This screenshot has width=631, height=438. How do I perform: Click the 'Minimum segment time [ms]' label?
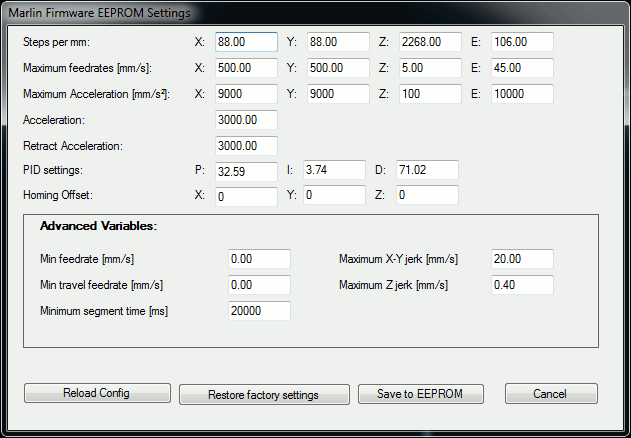[x=104, y=311]
